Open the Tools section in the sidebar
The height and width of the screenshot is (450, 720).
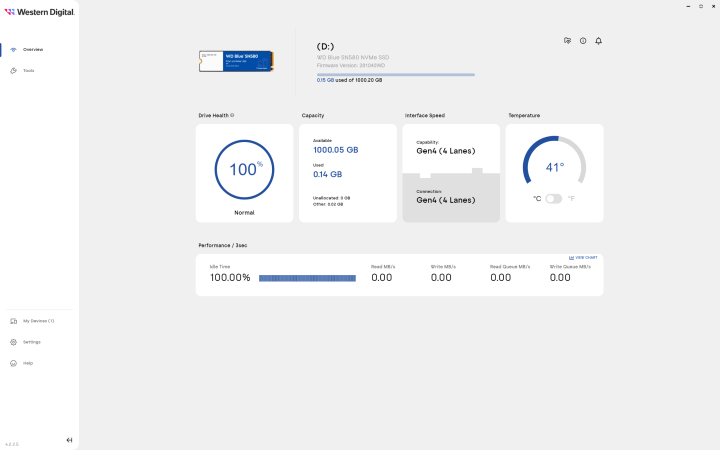point(29,71)
